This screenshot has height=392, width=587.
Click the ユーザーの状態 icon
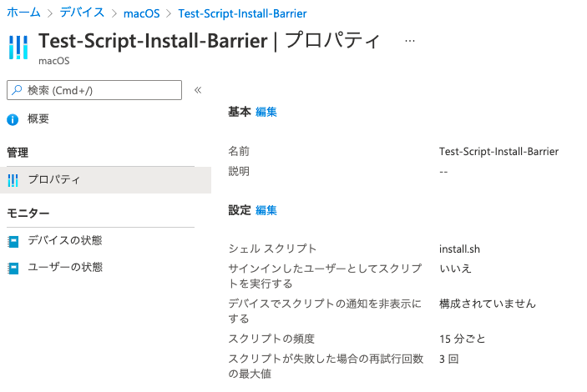[x=13, y=269]
